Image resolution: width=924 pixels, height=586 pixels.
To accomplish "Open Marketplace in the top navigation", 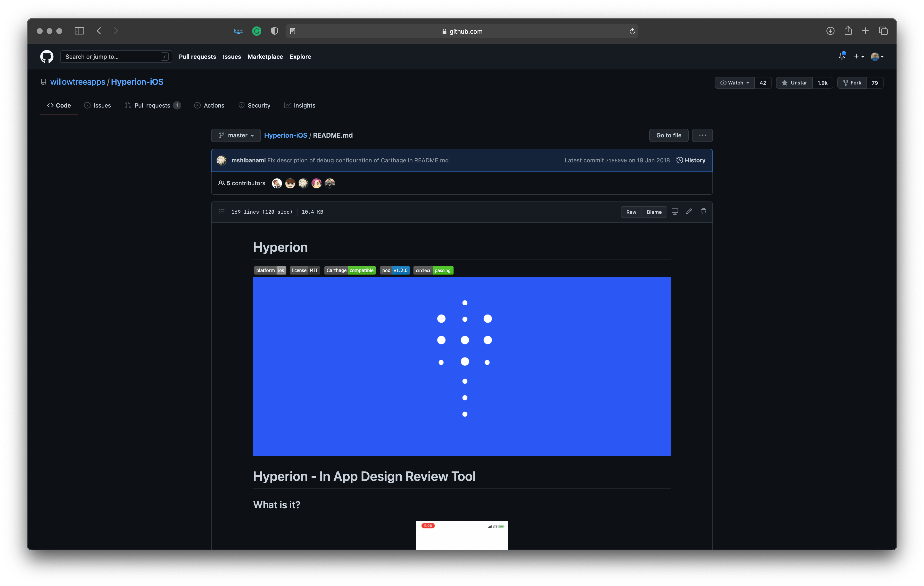I will (265, 57).
